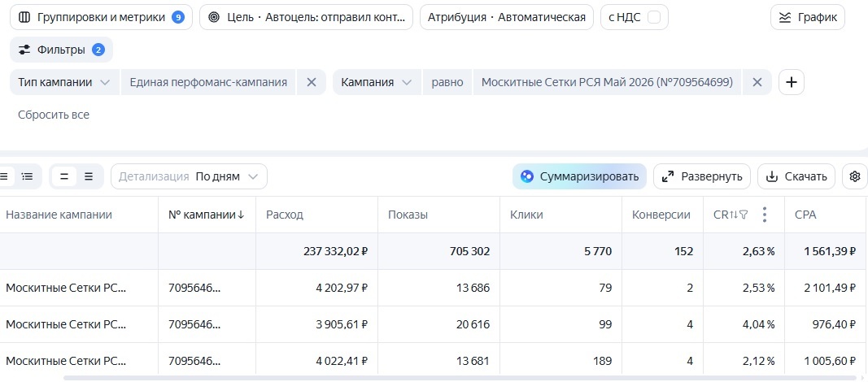868x382 pixels.
Task: Expand the Тип кампании filter dropdown
Action: [64, 82]
